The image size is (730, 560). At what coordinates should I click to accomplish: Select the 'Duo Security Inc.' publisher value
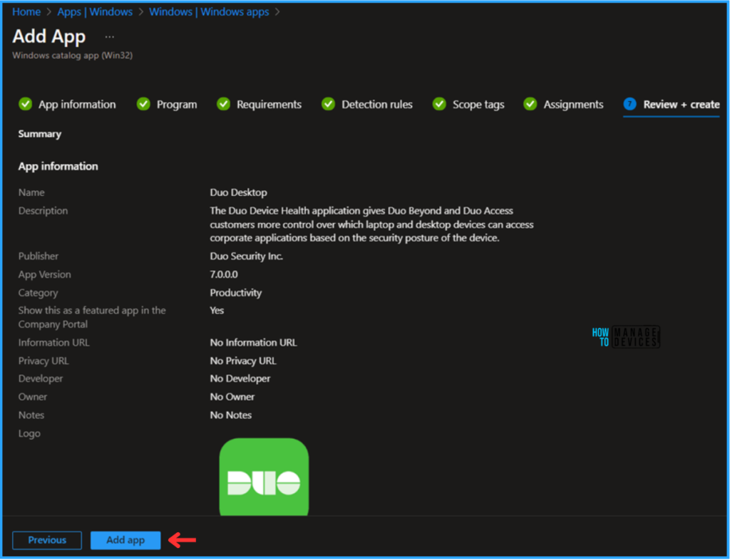[x=246, y=256]
